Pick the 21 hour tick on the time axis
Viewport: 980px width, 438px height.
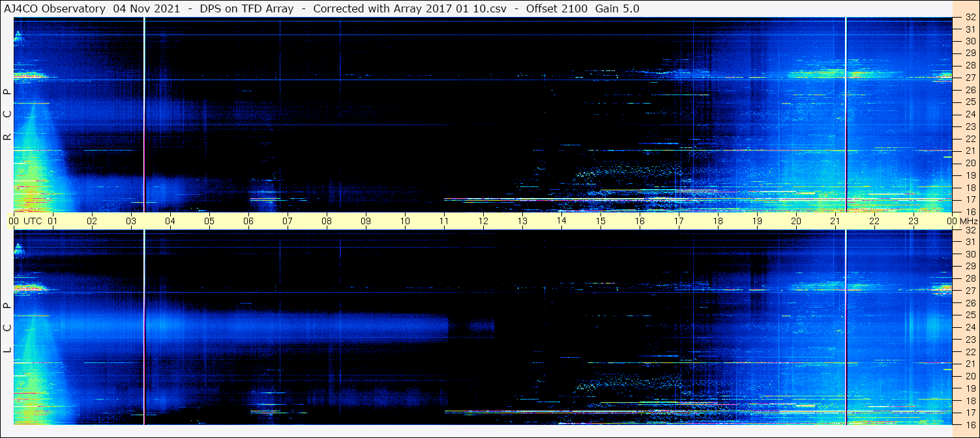pos(835,221)
